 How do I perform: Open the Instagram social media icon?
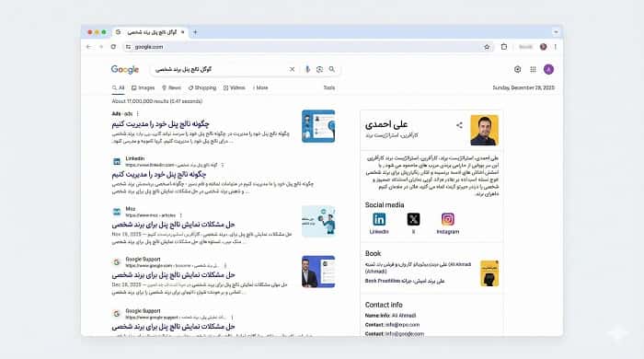(448, 219)
